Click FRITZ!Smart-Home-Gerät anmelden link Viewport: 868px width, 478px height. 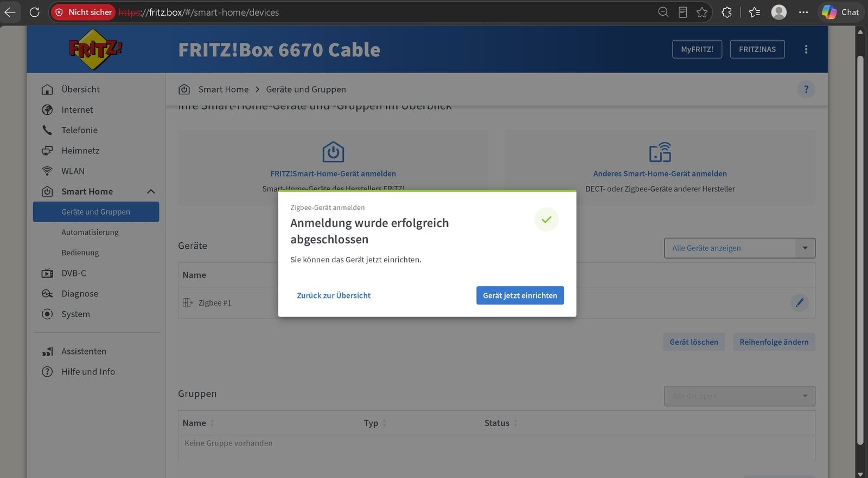[x=333, y=174]
